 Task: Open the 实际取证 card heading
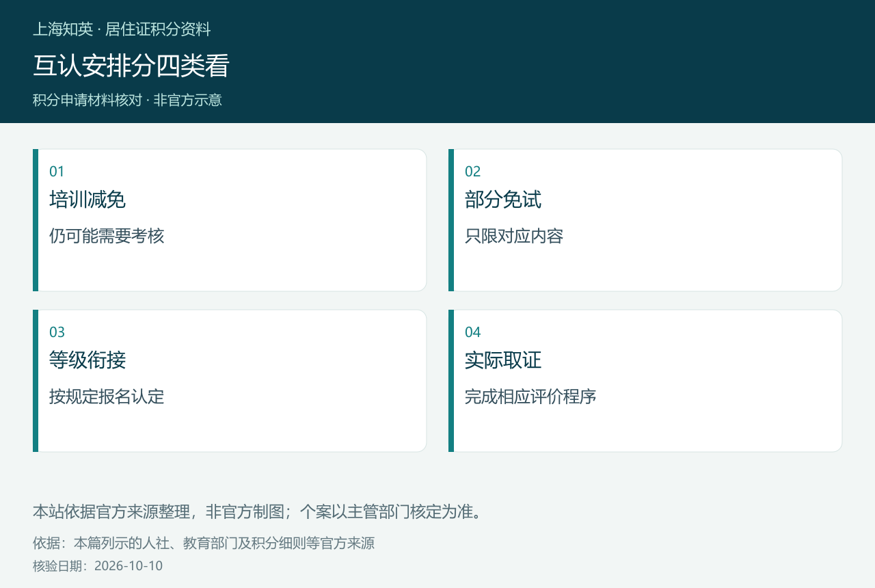tap(503, 360)
